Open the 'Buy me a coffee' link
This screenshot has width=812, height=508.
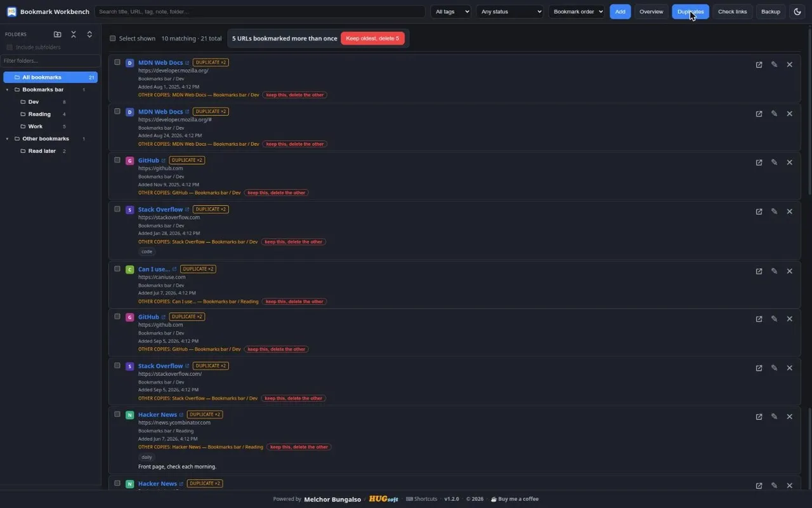click(515, 499)
